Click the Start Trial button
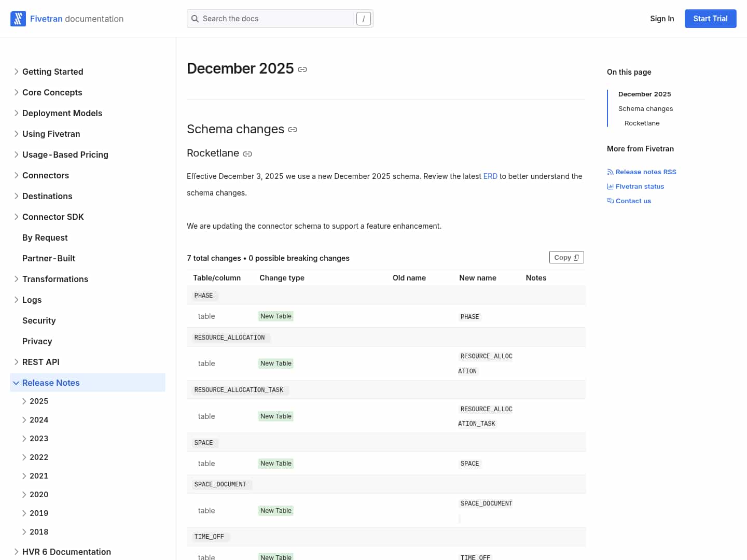 click(710, 19)
